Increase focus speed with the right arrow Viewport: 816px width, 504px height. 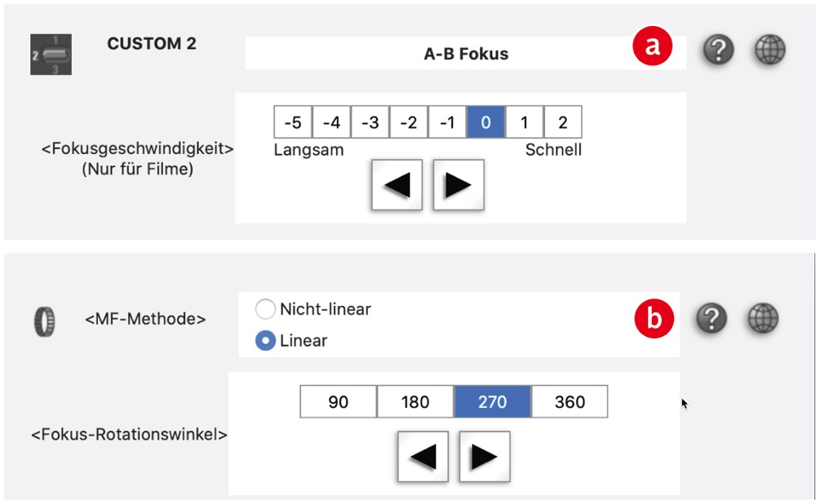pos(458,185)
